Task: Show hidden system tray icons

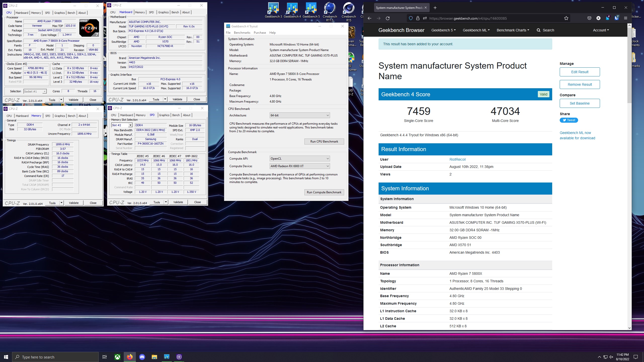Action: click(x=599, y=357)
